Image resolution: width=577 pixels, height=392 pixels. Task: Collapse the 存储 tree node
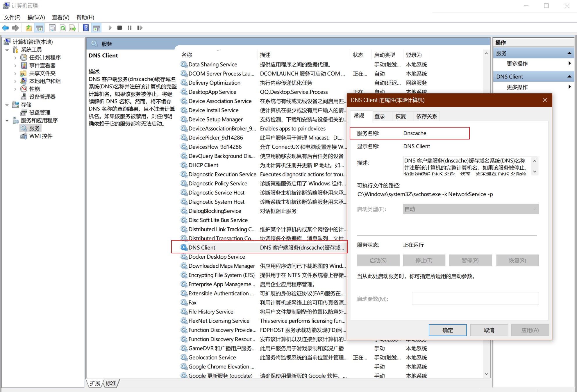pos(7,105)
